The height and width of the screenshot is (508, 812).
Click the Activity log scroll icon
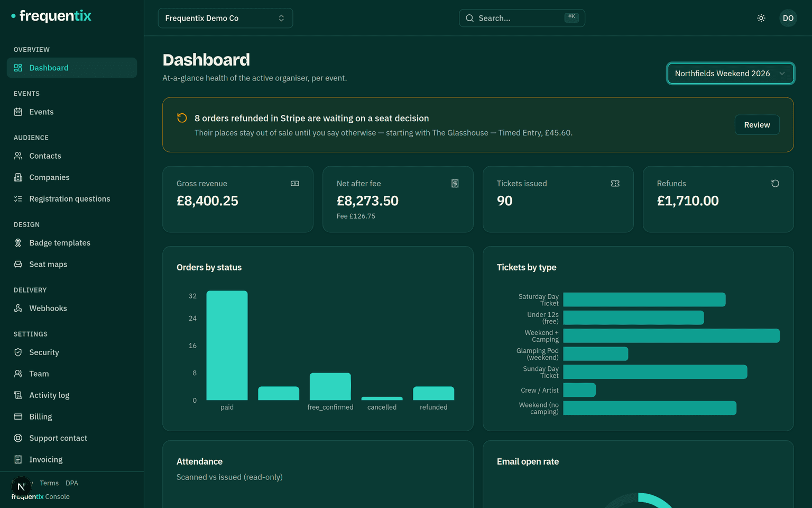18,395
